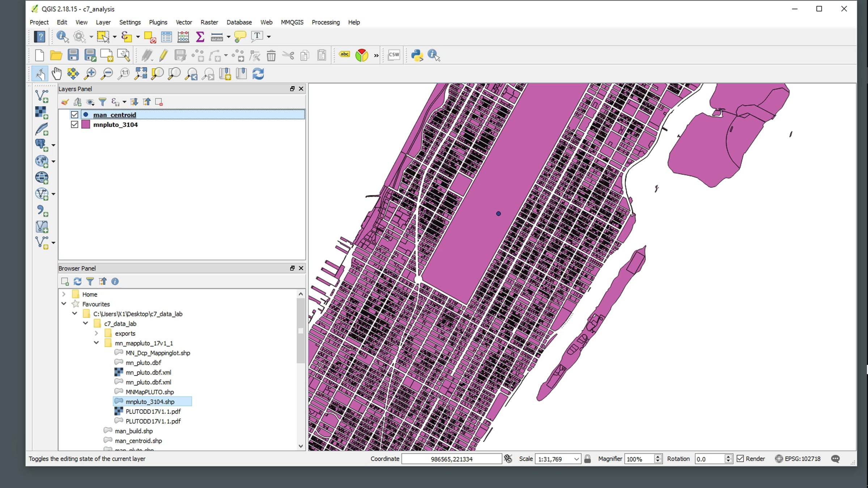Image resolution: width=868 pixels, height=488 pixels.
Task: Open the Python console icon
Action: pos(417,55)
